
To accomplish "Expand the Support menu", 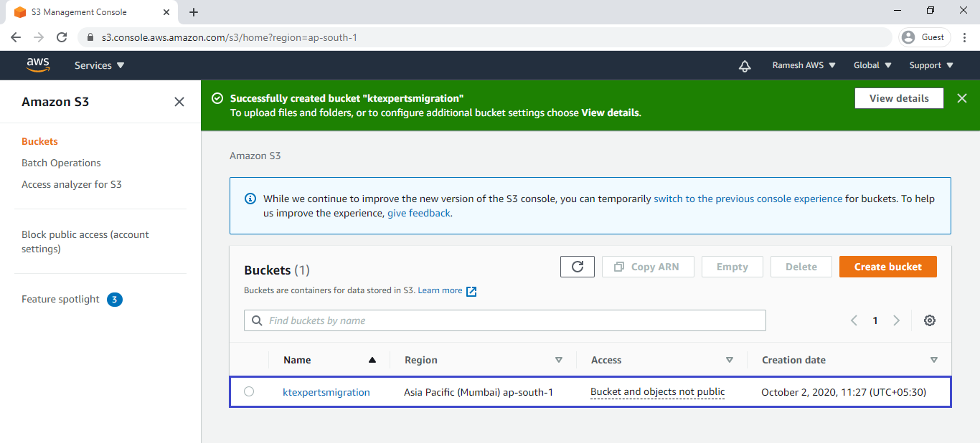I will [x=931, y=65].
